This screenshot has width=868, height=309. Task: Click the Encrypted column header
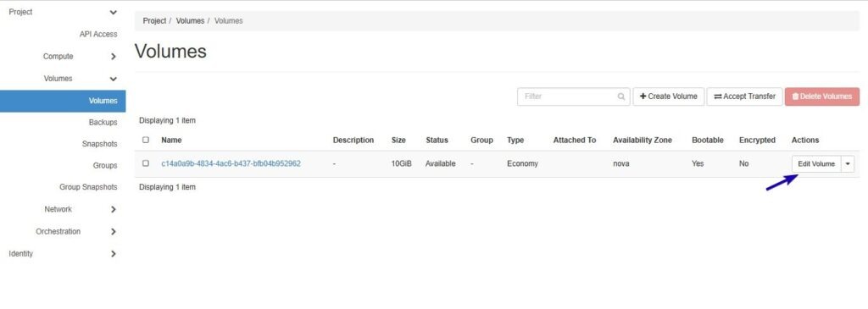[757, 141]
